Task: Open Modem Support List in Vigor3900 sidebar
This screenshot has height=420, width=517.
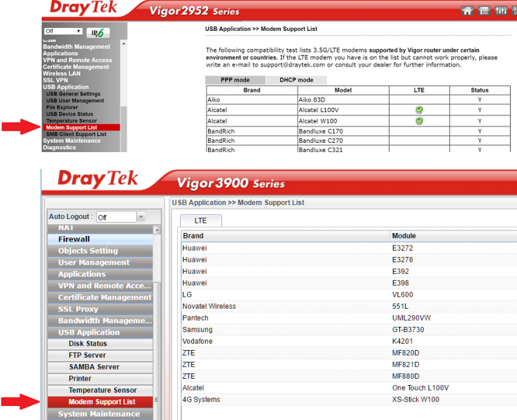Action: coord(100,402)
